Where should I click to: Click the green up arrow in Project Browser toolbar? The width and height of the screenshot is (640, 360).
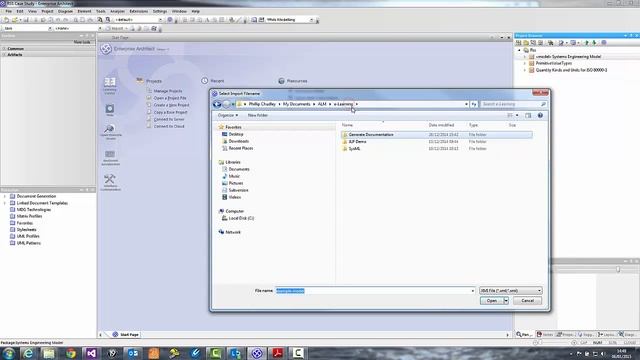point(587,42)
